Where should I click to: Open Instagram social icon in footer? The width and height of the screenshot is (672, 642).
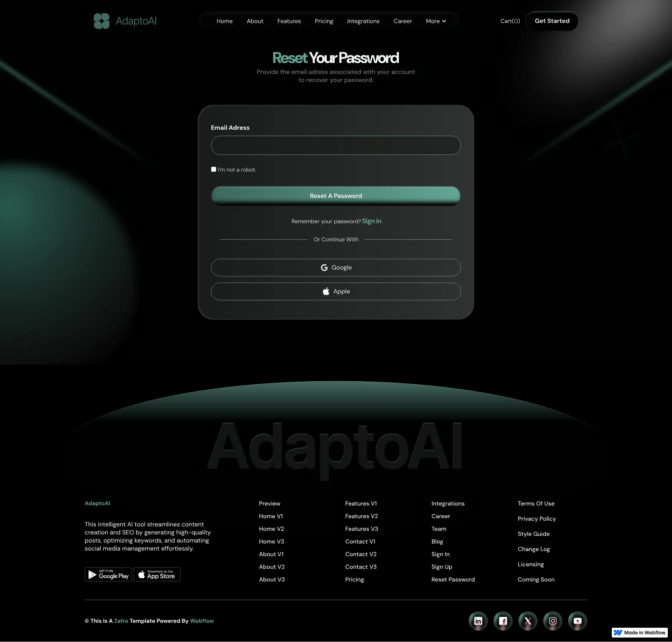(553, 621)
